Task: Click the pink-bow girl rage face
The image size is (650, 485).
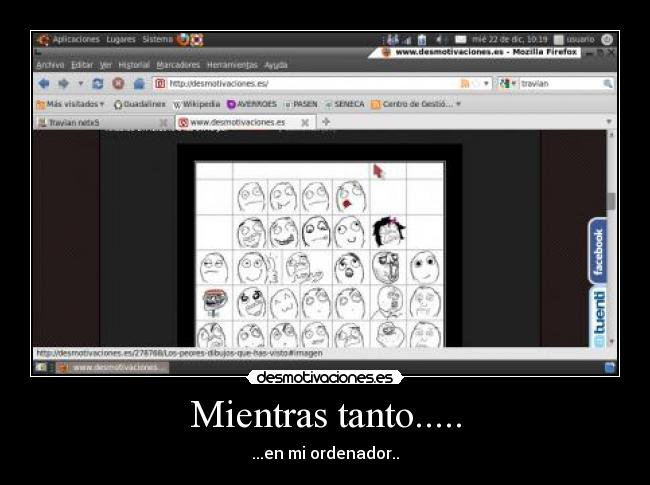Action: click(x=388, y=231)
